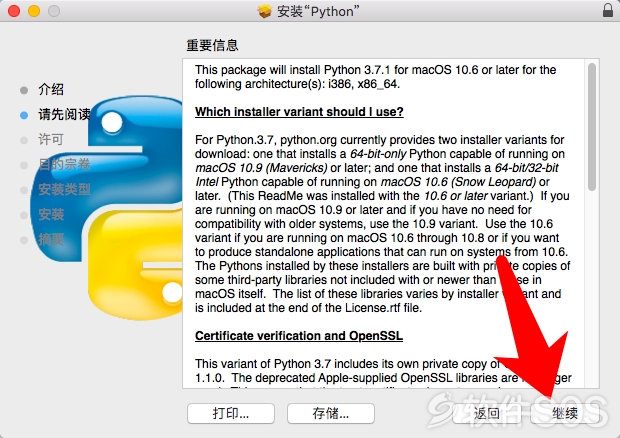This screenshot has height=438, width=620.
Task: Print the readme with 打印... button
Action: tap(231, 413)
